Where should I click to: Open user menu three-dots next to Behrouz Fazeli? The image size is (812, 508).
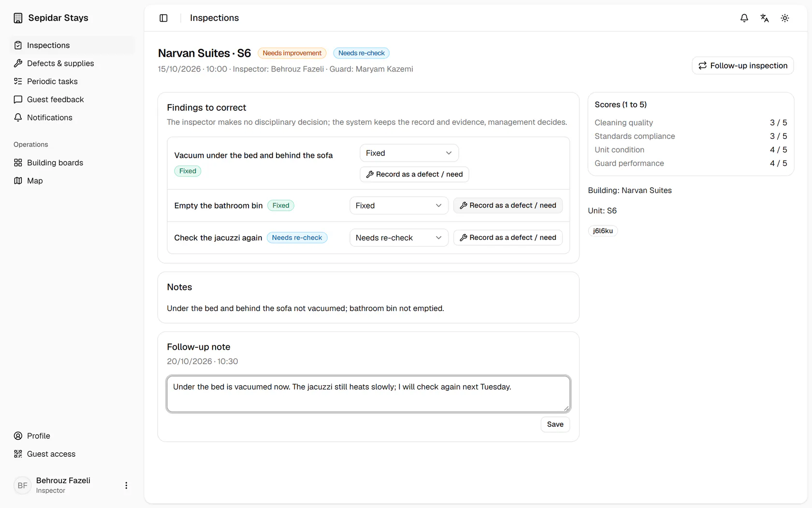[126, 485]
